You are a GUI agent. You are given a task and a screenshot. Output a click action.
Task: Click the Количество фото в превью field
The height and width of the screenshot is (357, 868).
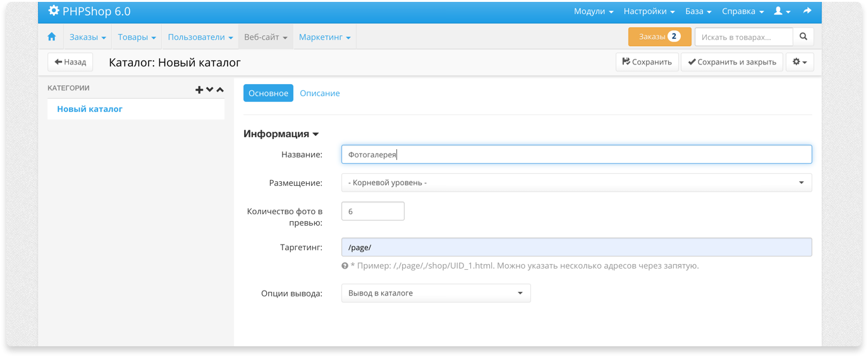pyautogui.click(x=372, y=211)
